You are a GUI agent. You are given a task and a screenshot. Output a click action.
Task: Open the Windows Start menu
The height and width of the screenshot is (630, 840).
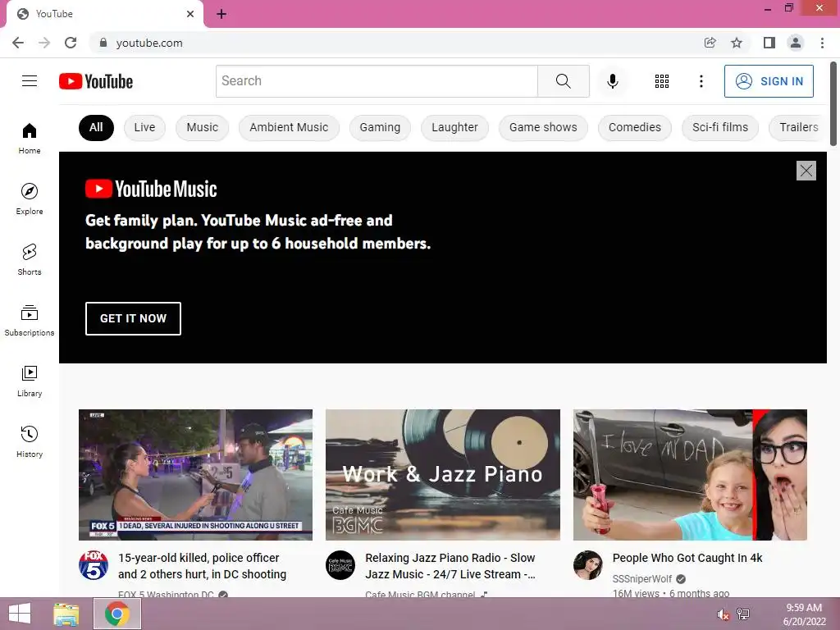click(x=20, y=614)
